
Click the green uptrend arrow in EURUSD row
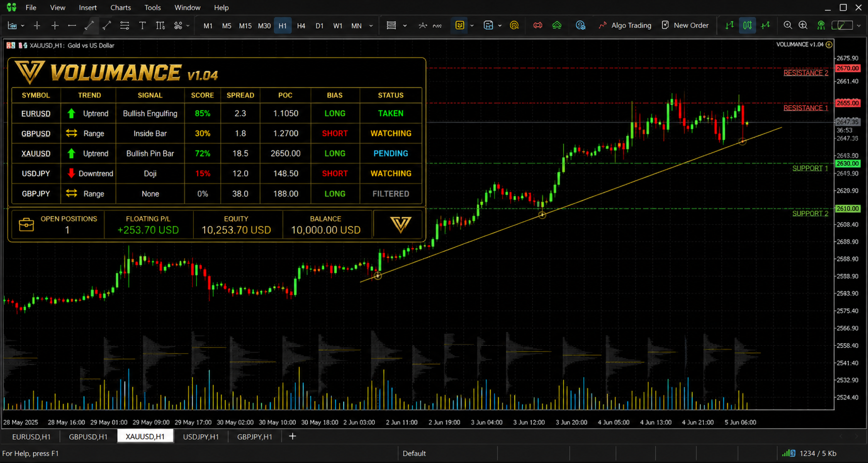click(71, 113)
